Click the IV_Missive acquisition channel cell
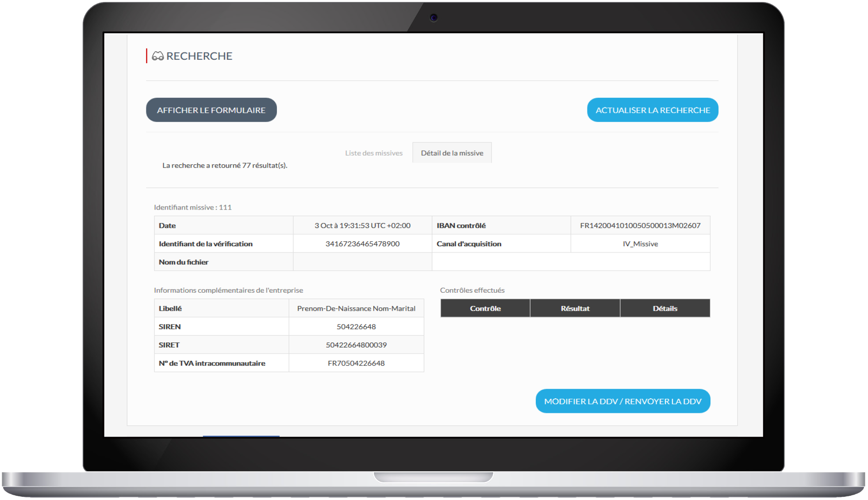 [640, 244]
